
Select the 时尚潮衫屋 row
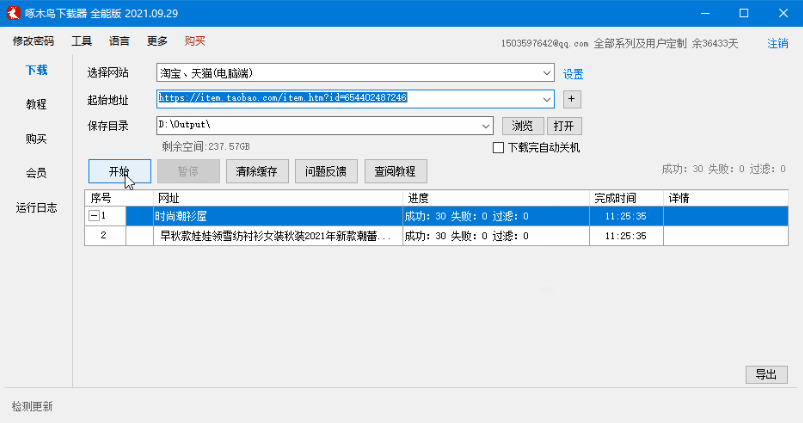click(436, 216)
